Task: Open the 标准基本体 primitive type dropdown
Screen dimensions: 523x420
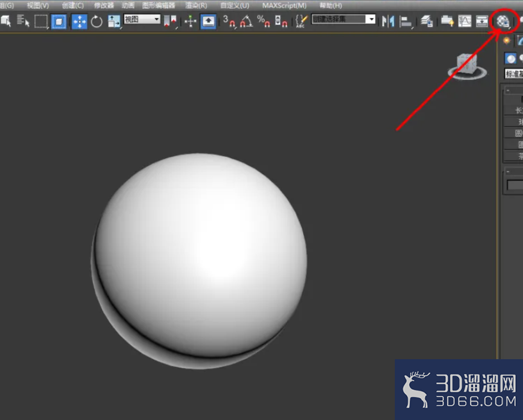Action: point(513,74)
